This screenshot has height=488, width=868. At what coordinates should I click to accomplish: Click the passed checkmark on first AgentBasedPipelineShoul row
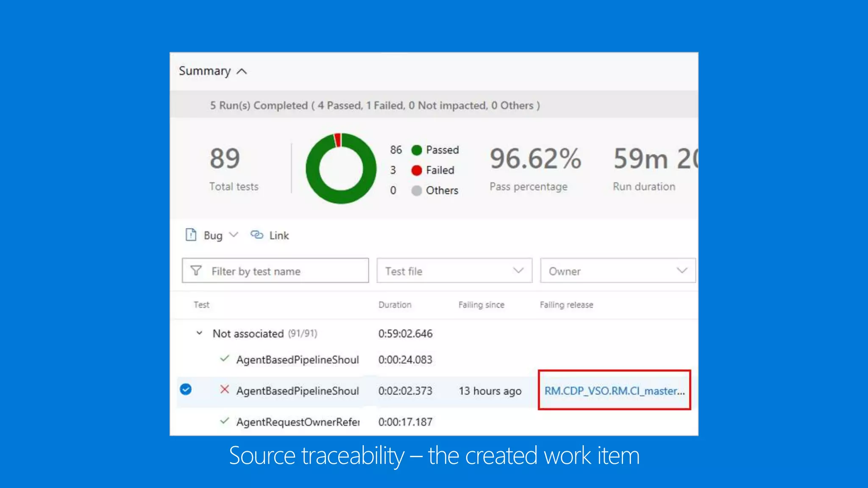(225, 359)
